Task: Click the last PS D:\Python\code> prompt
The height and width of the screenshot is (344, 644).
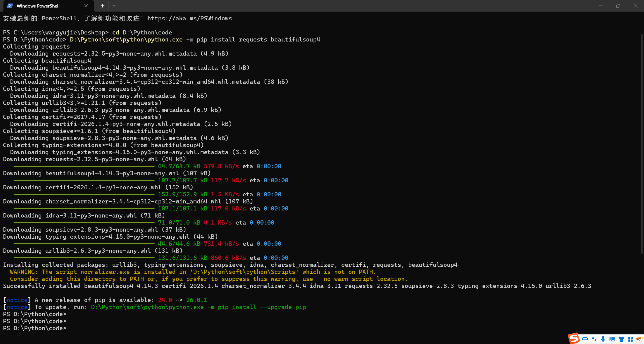Action: pos(35,328)
